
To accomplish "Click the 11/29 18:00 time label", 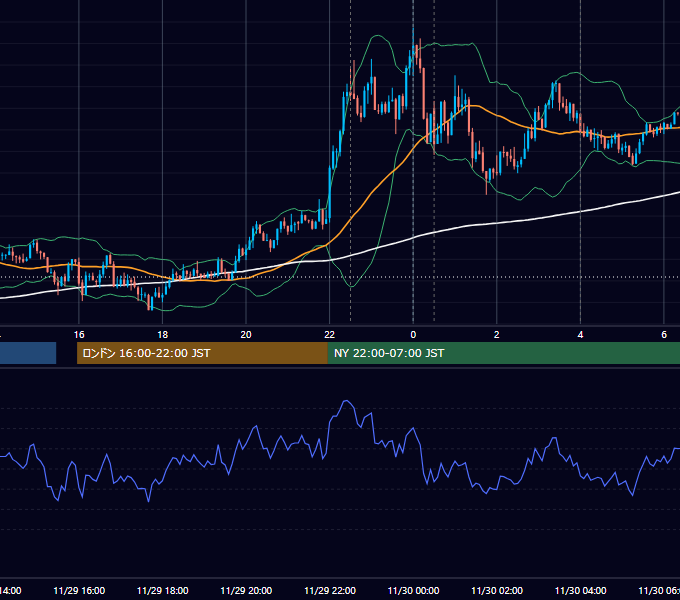I will [x=163, y=590].
